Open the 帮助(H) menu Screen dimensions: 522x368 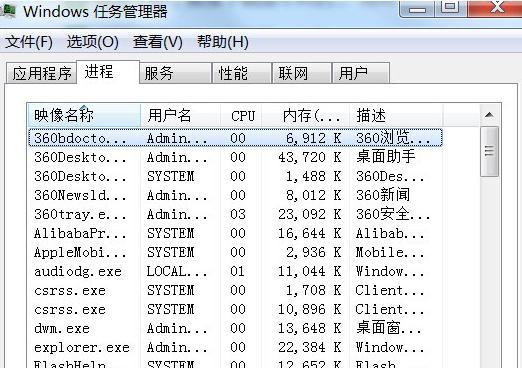click(x=223, y=42)
